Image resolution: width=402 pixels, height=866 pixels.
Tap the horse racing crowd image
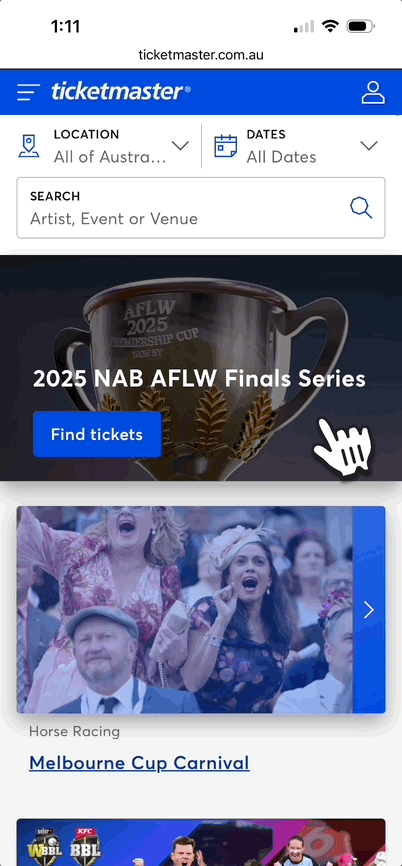(x=185, y=610)
